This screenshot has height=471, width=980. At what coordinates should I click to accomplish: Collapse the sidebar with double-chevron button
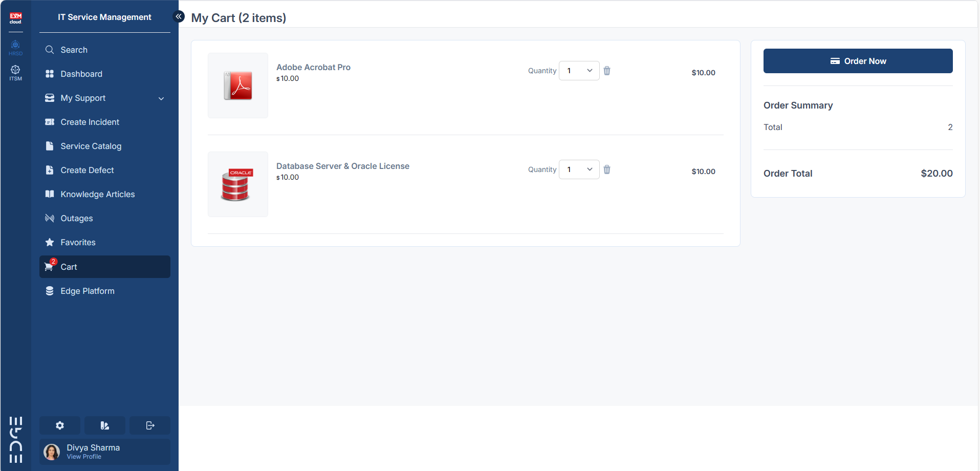pyautogui.click(x=179, y=16)
